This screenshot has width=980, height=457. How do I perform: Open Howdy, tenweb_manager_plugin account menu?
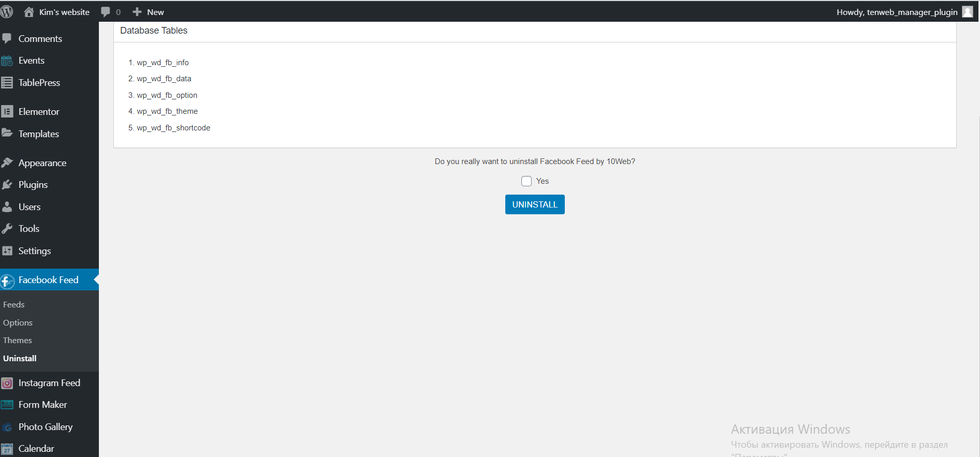[x=897, y=12]
